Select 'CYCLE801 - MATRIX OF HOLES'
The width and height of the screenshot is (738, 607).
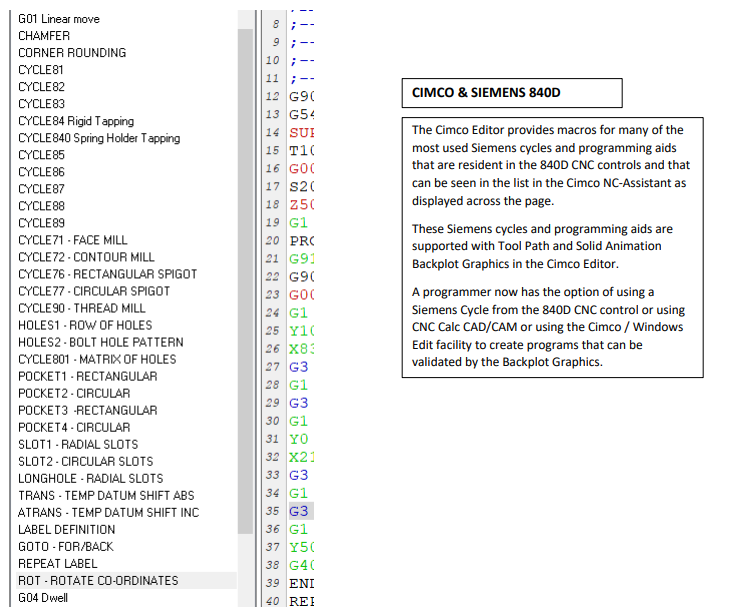click(x=97, y=359)
